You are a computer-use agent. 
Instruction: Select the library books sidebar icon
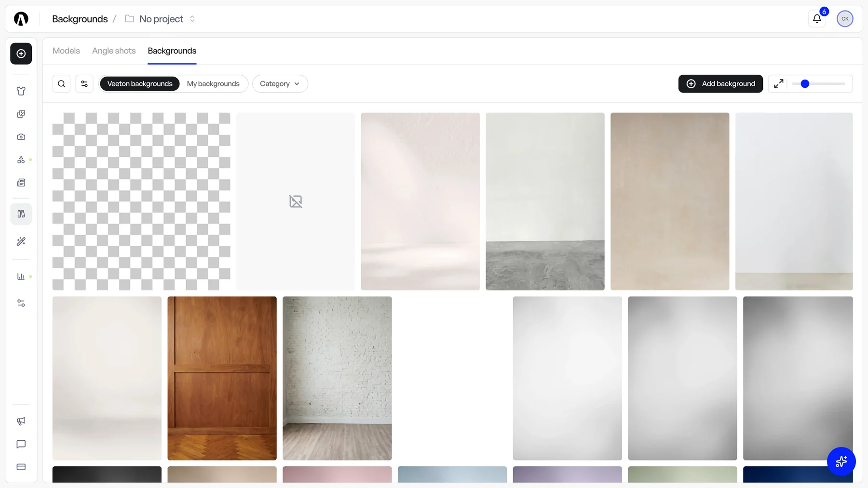[x=21, y=214]
